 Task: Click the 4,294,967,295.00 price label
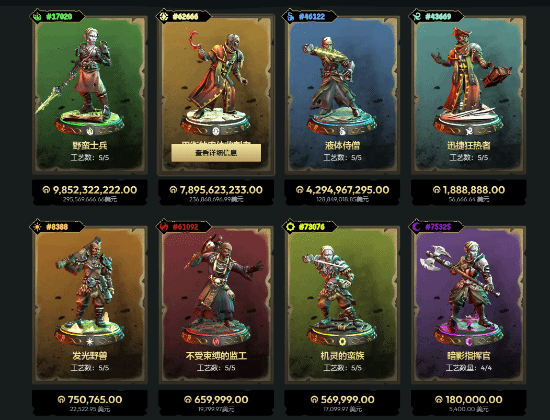point(342,192)
